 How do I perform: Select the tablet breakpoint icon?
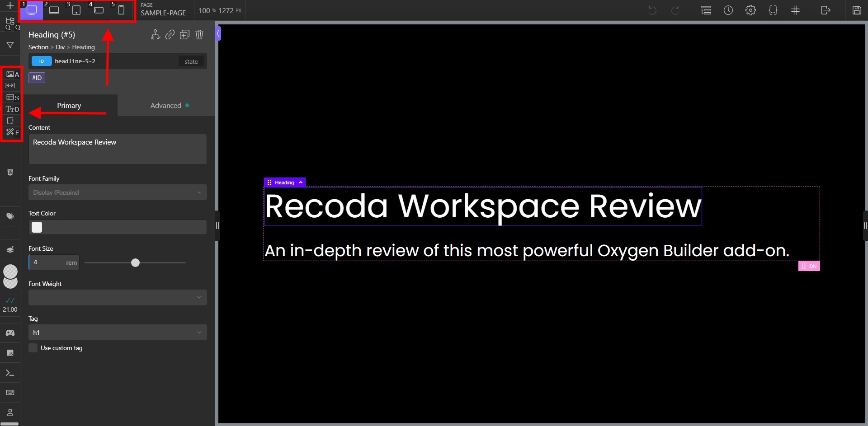(76, 10)
